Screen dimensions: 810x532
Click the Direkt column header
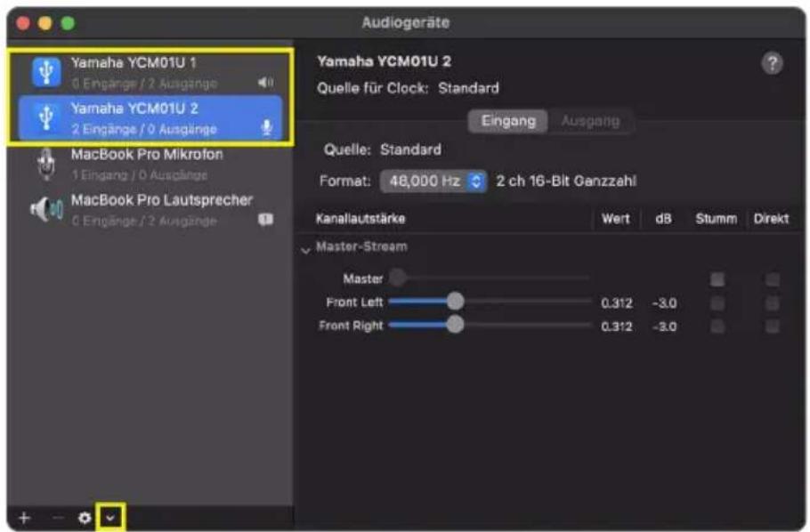(x=771, y=219)
